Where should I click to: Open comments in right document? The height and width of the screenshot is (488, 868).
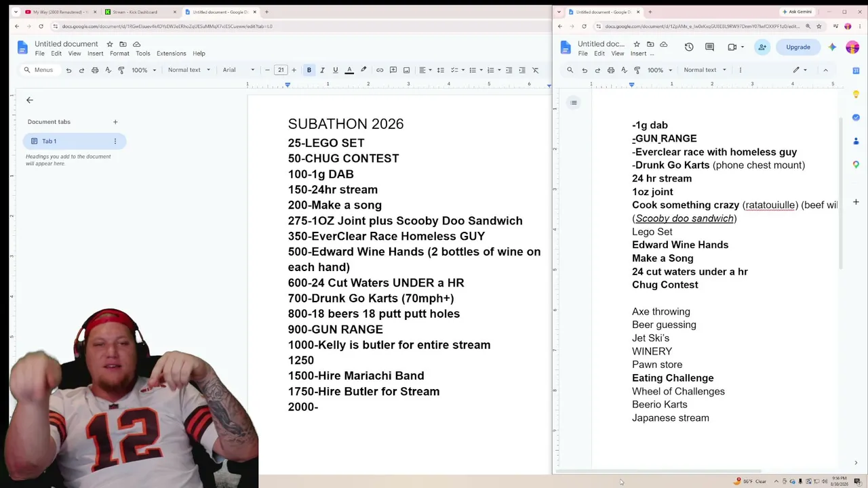709,47
